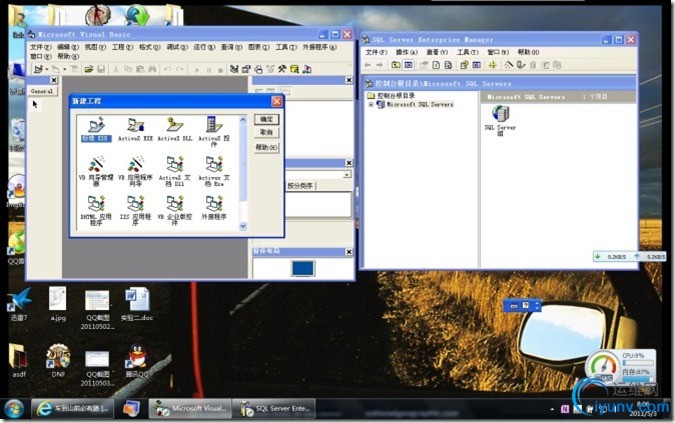
Task: Select VB 应用程序向导 project type
Action: [x=136, y=171]
